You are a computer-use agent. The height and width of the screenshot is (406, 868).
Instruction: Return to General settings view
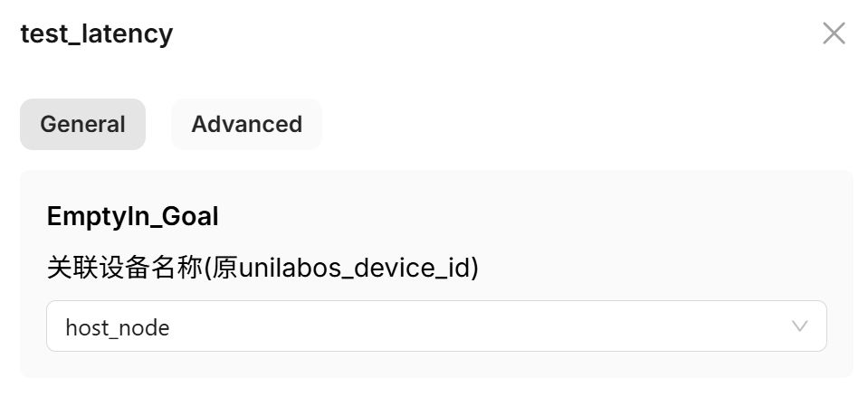pos(82,124)
